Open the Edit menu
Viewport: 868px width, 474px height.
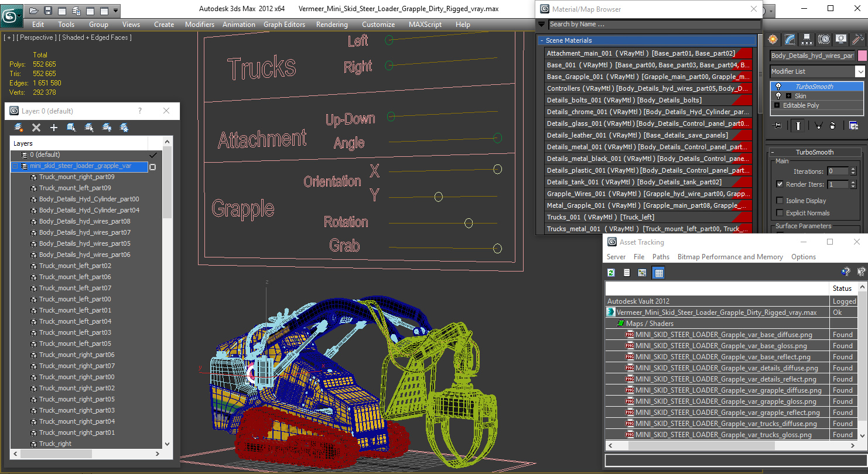pos(38,25)
